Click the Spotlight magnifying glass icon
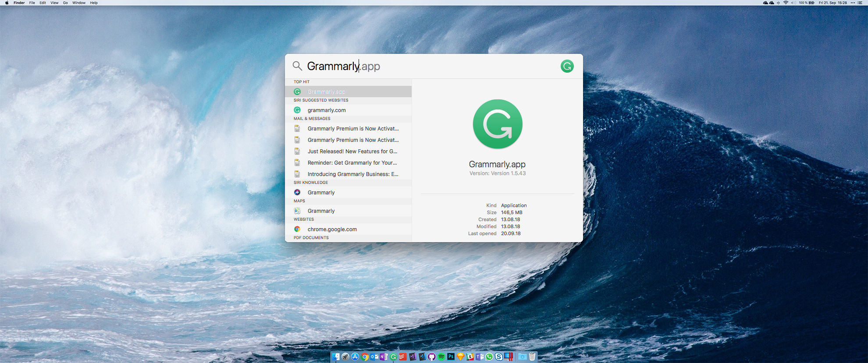 click(x=297, y=66)
